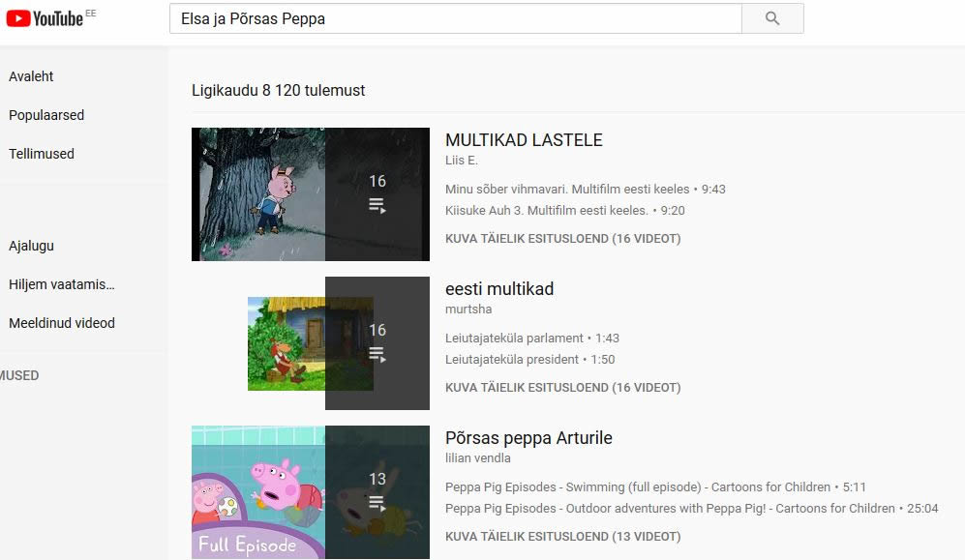Open Põrsas peppa Arturile playlist title

528,438
